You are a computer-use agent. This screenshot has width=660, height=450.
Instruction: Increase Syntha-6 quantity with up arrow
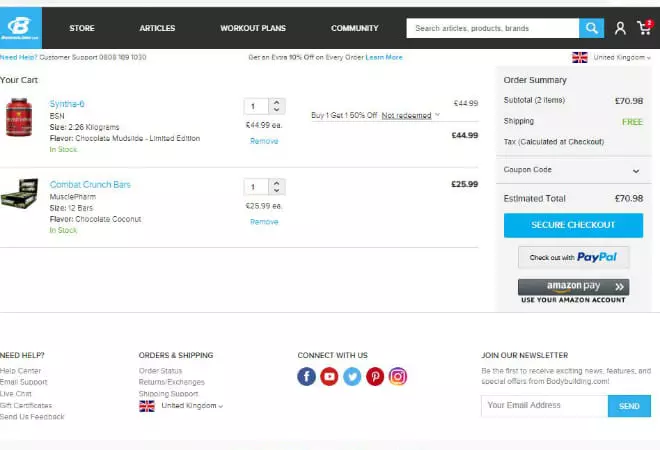pos(277,102)
